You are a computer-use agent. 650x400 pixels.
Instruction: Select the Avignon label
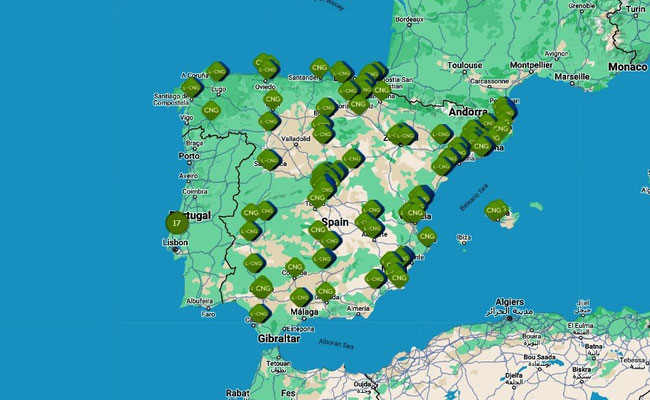click(x=556, y=53)
